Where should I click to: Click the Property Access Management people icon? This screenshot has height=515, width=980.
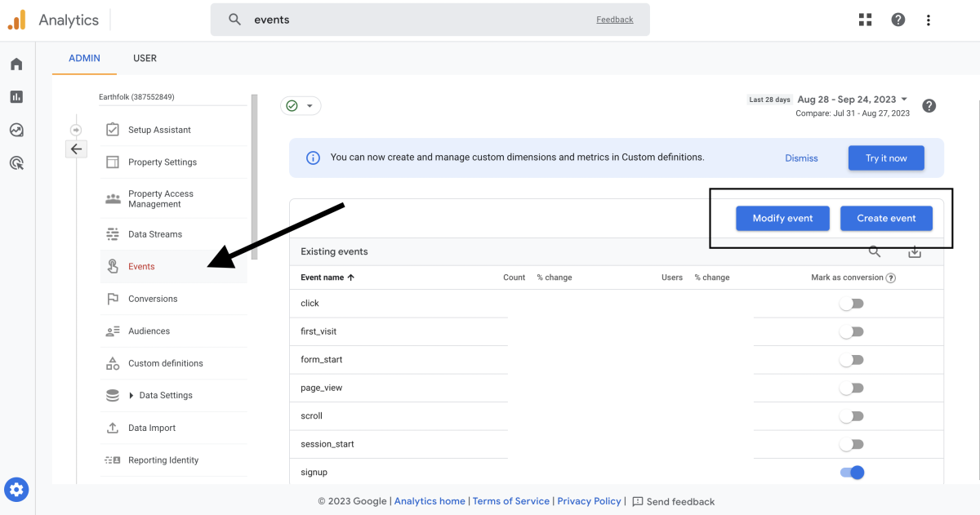pos(113,199)
